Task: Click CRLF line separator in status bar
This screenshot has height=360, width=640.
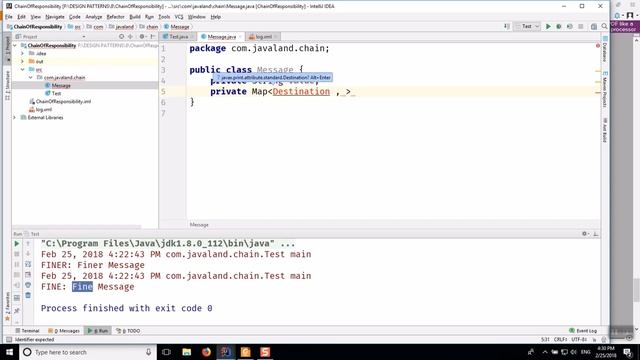Action: (x=560, y=340)
